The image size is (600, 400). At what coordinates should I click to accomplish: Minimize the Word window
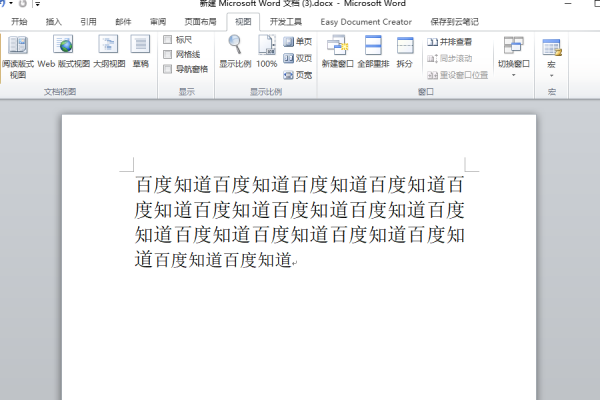pyautogui.click(x=568, y=4)
